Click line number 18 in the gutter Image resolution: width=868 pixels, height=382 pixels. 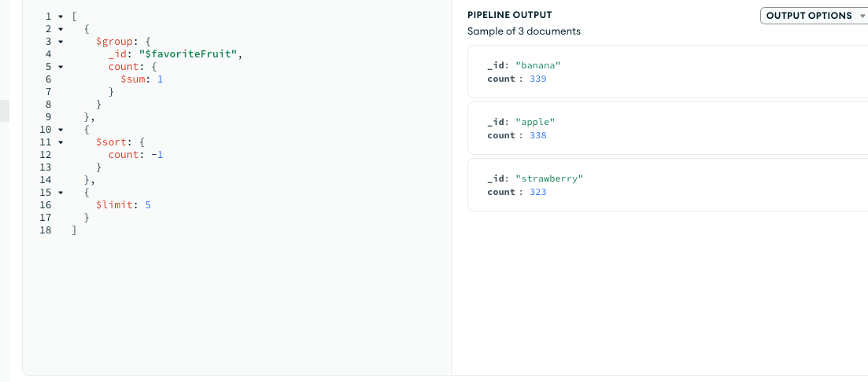(x=45, y=230)
